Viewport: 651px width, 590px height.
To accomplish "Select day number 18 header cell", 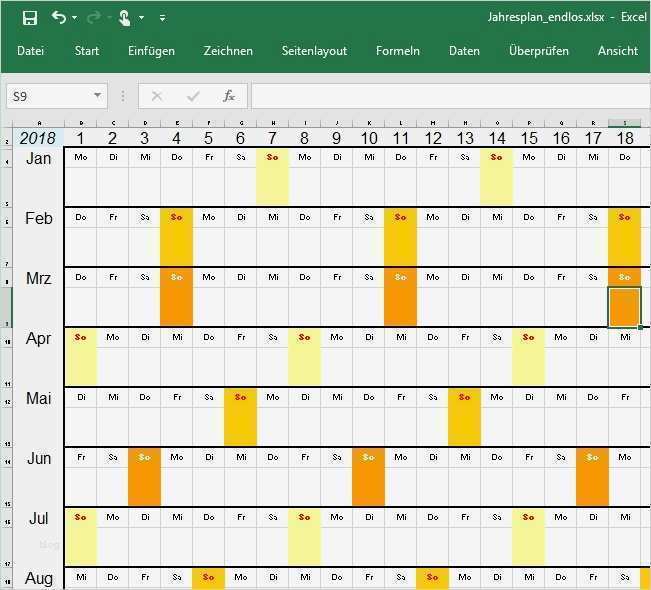I will tap(625, 137).
